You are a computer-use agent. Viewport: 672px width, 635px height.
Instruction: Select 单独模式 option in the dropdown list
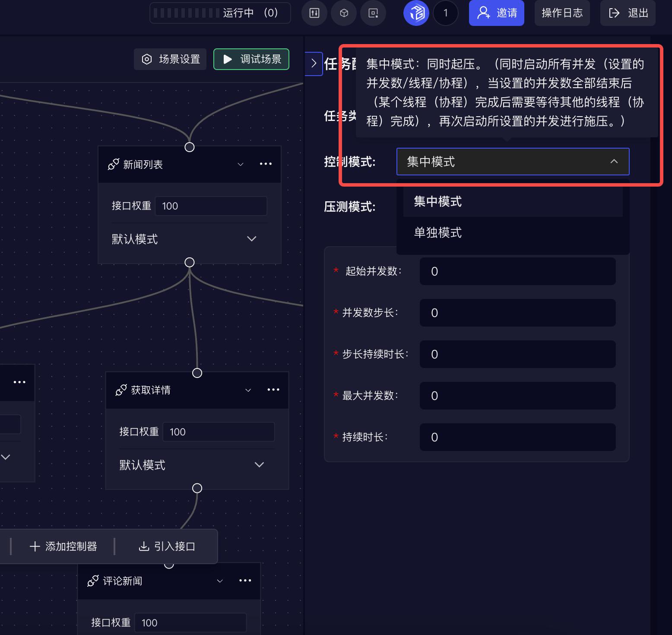point(513,232)
